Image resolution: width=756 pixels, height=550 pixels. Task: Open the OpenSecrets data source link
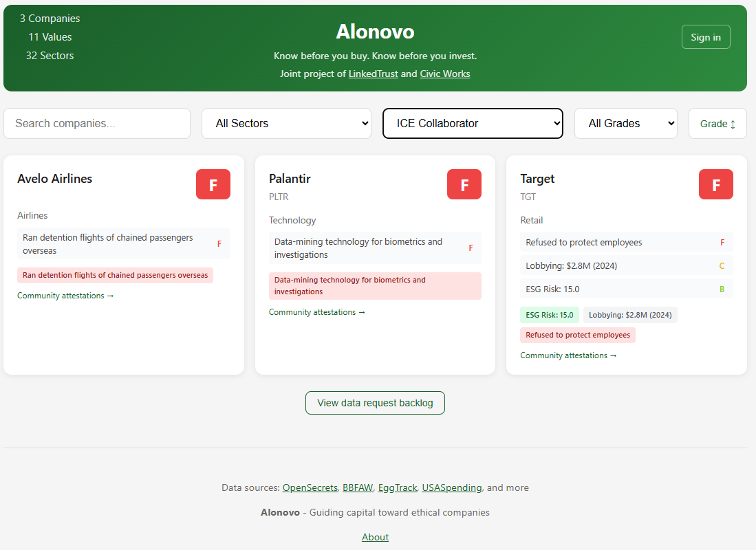pyautogui.click(x=310, y=487)
